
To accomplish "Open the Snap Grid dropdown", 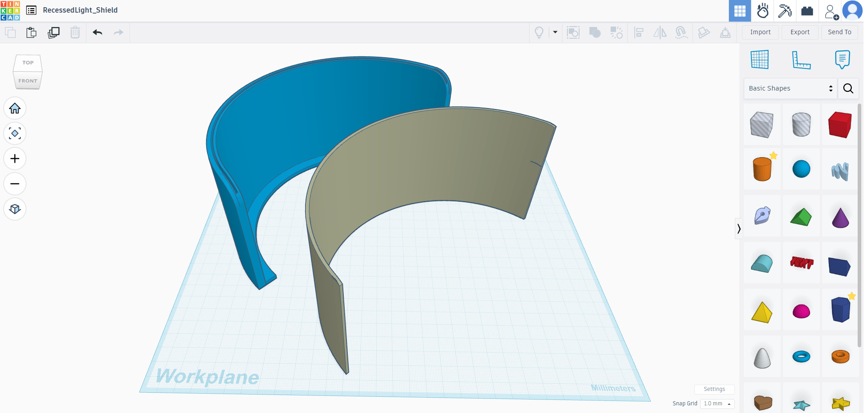I will pyautogui.click(x=717, y=404).
